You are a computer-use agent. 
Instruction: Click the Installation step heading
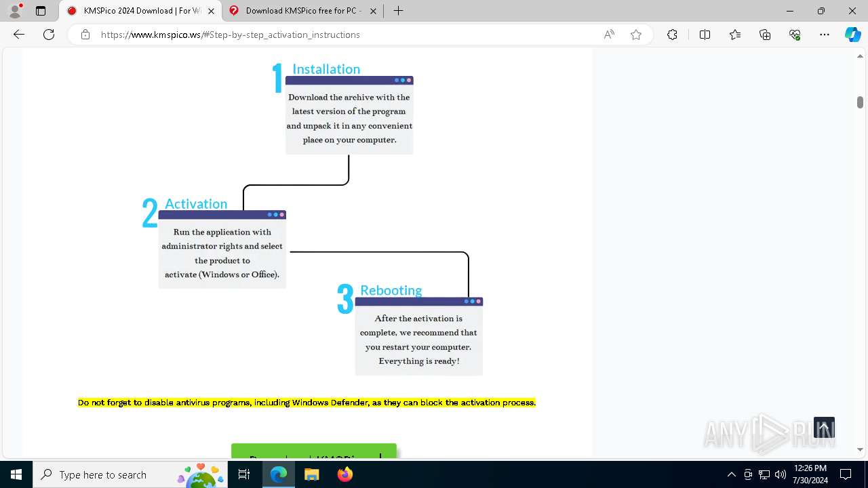(x=326, y=69)
